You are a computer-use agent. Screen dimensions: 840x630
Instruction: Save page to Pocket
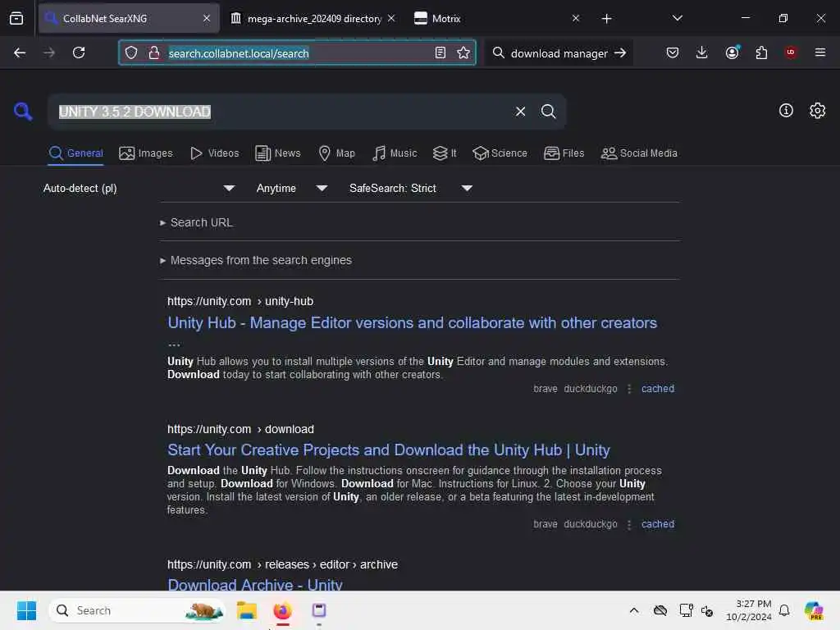(673, 52)
